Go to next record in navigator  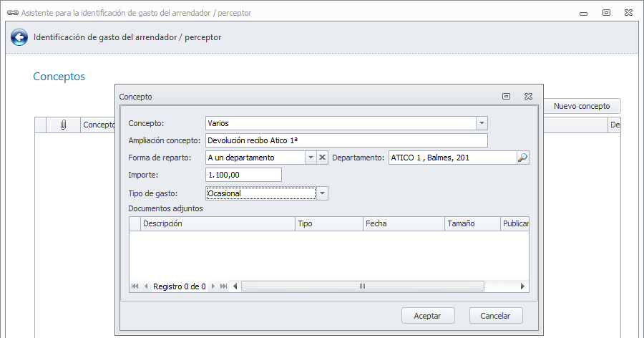[x=213, y=286]
